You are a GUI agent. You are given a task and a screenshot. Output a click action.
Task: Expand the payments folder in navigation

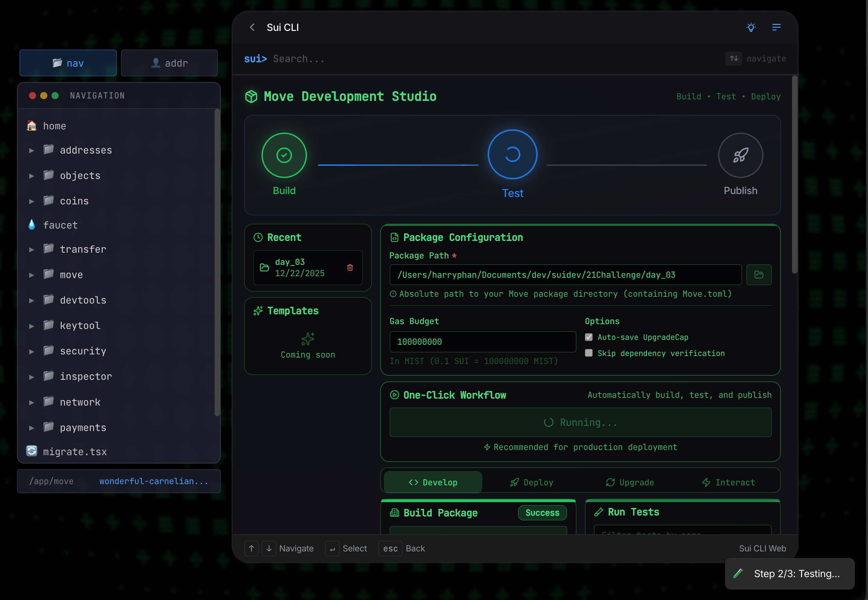pos(32,427)
